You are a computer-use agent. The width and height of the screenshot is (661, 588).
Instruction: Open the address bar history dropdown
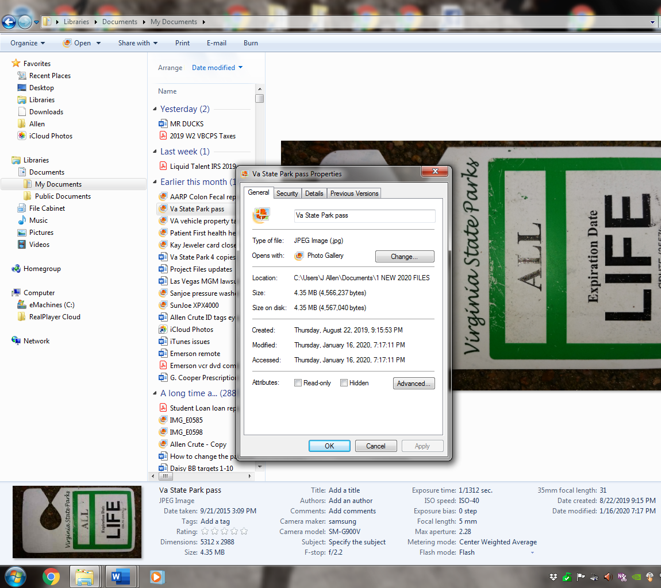(x=652, y=21)
